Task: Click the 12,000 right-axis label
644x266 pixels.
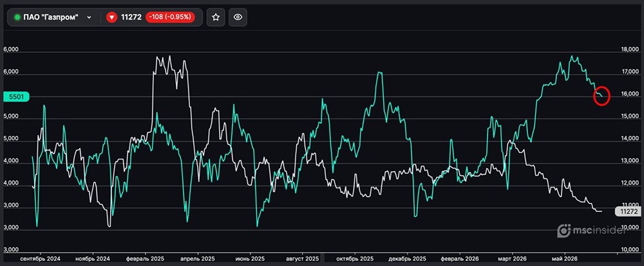Action: tap(629, 183)
